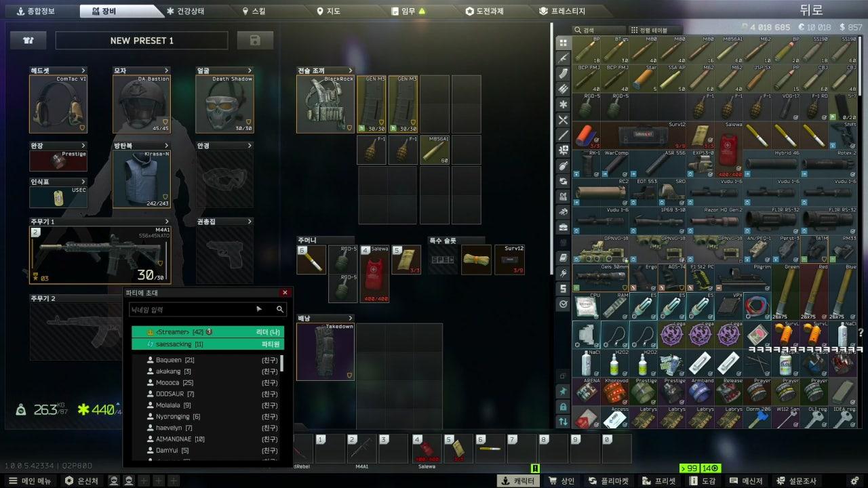Image resolution: width=868 pixels, height=488 pixels.
Task: Filter stash by magazines icon
Action: click(563, 73)
